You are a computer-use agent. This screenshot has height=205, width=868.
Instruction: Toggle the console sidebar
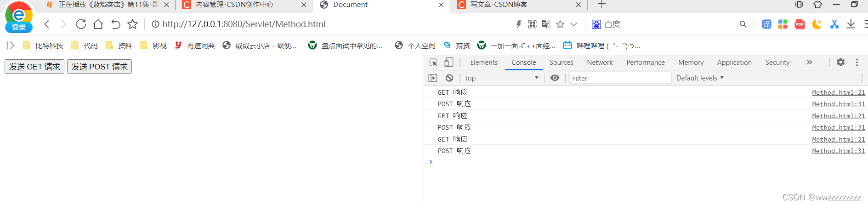(433, 78)
